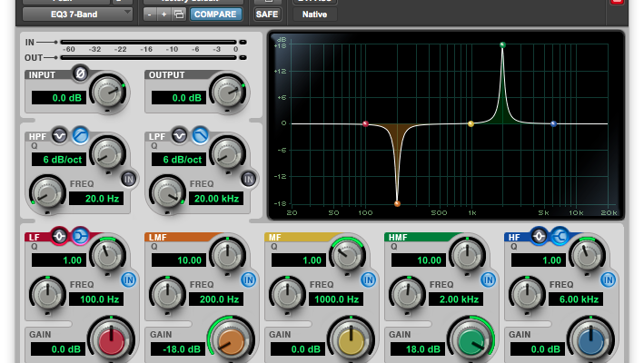Click the next preset plus button
This screenshot has height=363, width=644.
point(164,15)
